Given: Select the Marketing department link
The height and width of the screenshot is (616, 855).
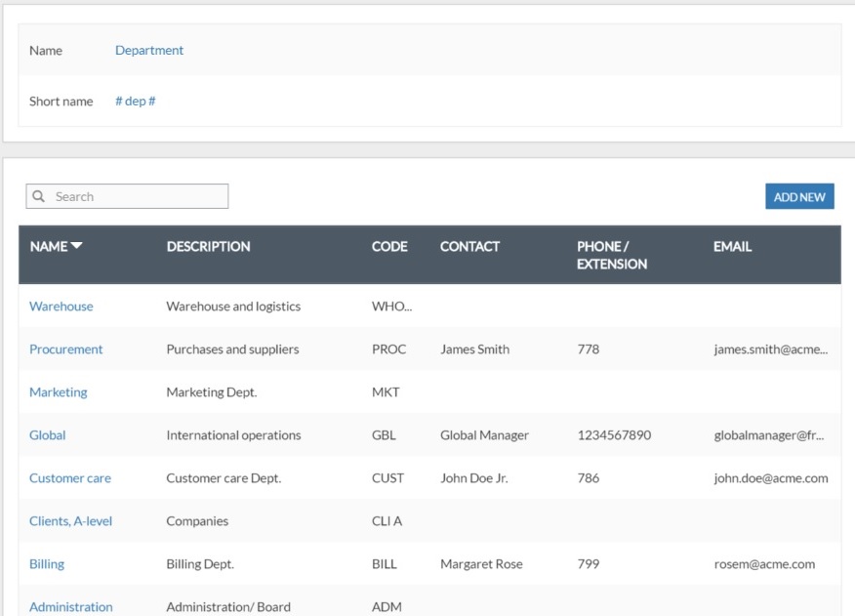Looking at the screenshot, I should 58,392.
